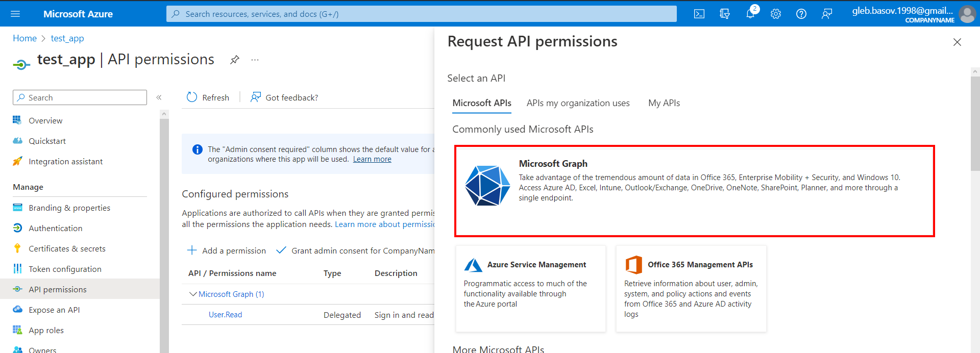Click the Overview icon in sidebar
The width and height of the screenshot is (980, 353).
pyautogui.click(x=17, y=120)
